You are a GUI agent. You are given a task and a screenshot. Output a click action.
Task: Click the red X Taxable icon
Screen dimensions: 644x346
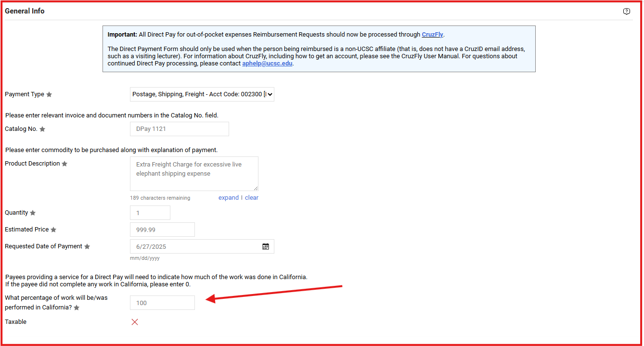click(x=135, y=322)
